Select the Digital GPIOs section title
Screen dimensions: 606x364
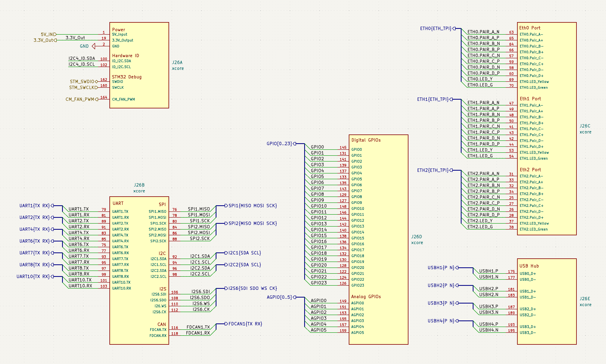(x=366, y=140)
